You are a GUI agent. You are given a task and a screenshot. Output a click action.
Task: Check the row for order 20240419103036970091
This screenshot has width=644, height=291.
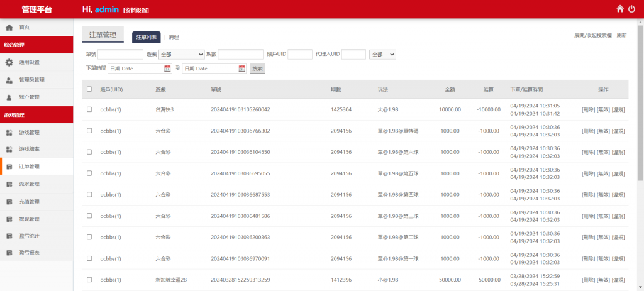click(x=89, y=258)
